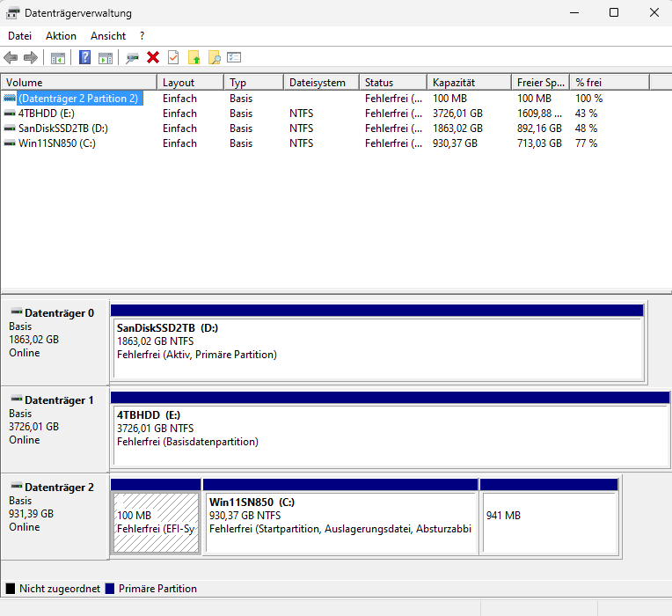Click the yellow folder with green arrow icon

point(194,57)
